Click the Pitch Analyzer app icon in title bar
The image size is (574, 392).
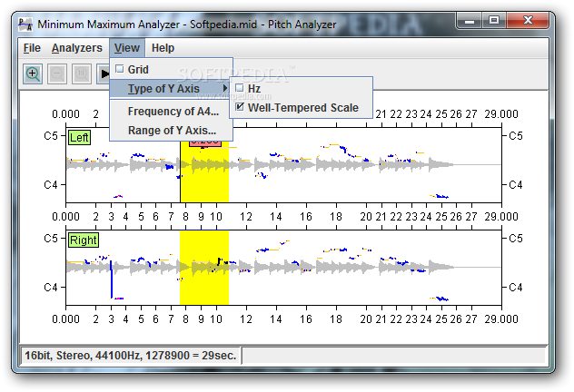coord(25,24)
